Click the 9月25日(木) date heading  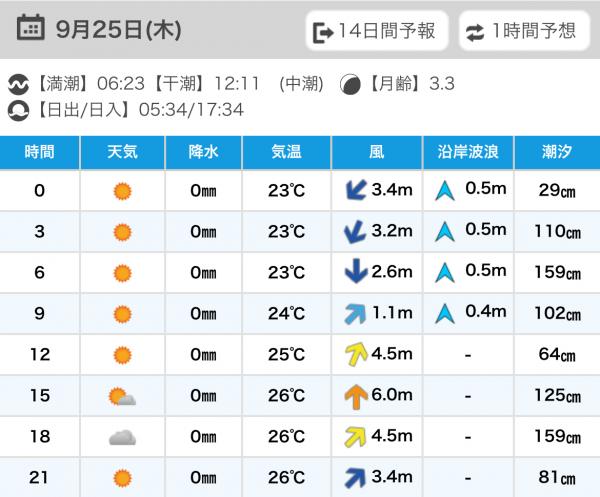(119, 29)
